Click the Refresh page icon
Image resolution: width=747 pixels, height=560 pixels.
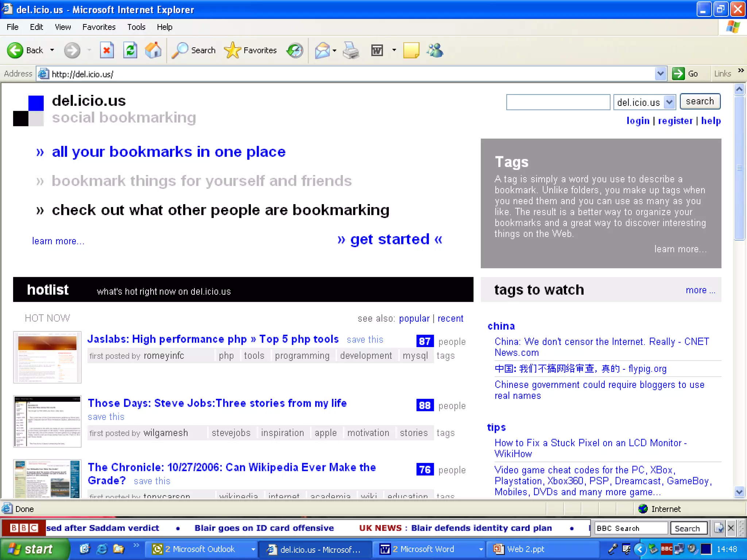(x=130, y=50)
